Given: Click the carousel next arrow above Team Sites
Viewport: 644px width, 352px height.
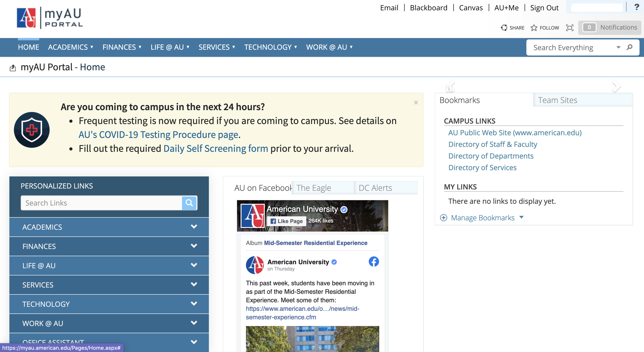Looking at the screenshot, I should pyautogui.click(x=616, y=87).
